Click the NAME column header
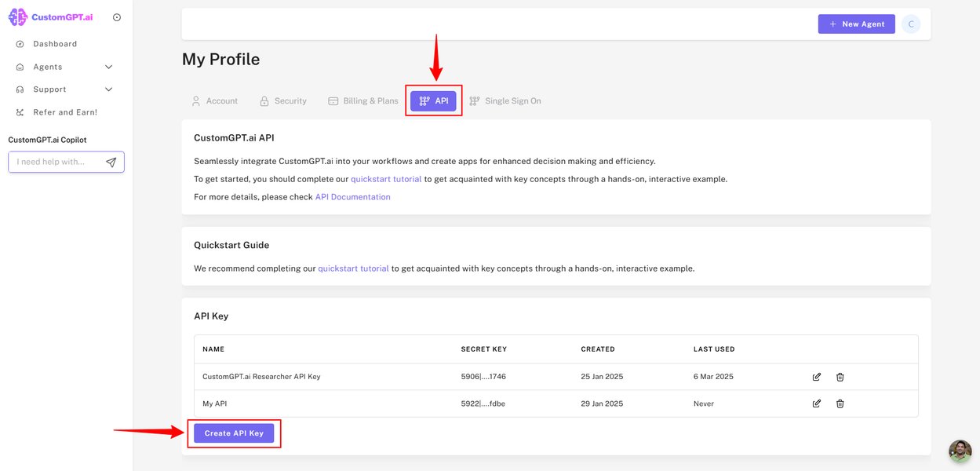The height and width of the screenshot is (471, 980). pyautogui.click(x=213, y=349)
